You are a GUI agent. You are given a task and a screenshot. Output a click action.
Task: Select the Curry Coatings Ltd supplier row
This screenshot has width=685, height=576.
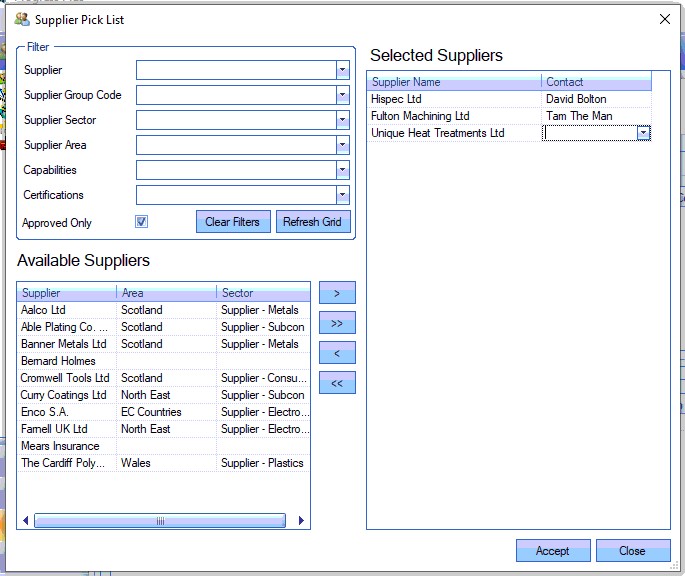click(x=163, y=395)
